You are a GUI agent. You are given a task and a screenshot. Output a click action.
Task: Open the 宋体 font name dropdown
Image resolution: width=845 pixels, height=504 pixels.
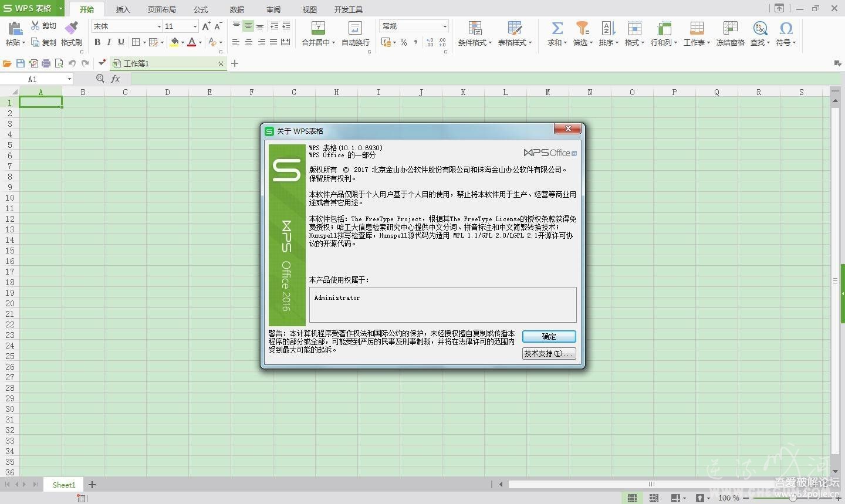coord(159,26)
